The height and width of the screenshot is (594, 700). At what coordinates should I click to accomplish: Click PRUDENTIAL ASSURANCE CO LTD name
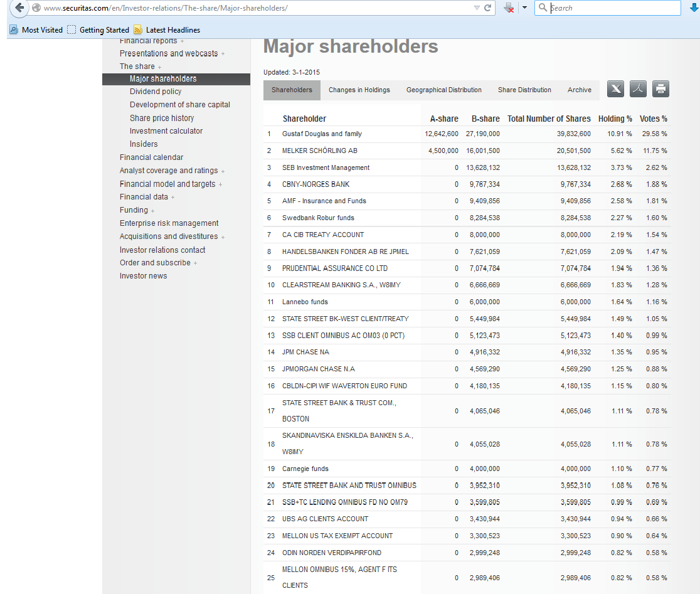[x=335, y=268]
